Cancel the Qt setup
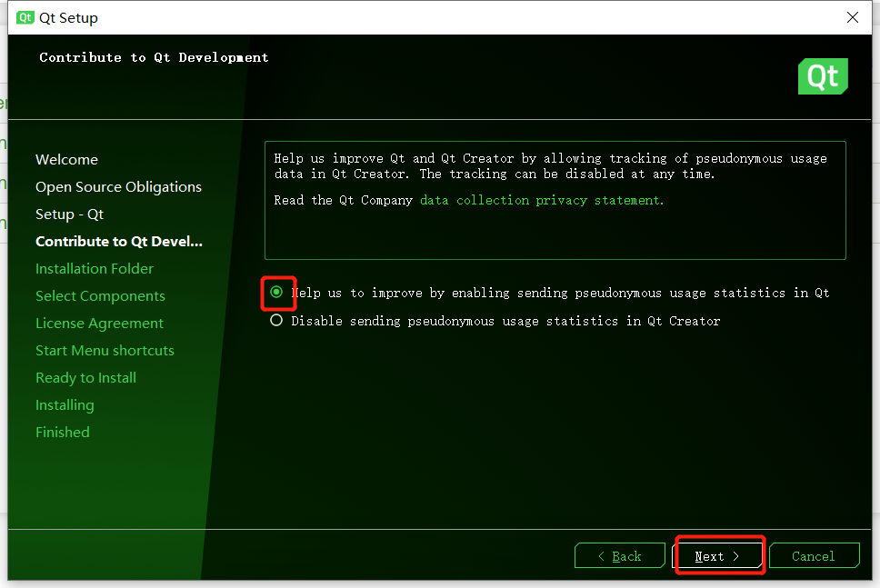The width and height of the screenshot is (880, 588). point(814,556)
